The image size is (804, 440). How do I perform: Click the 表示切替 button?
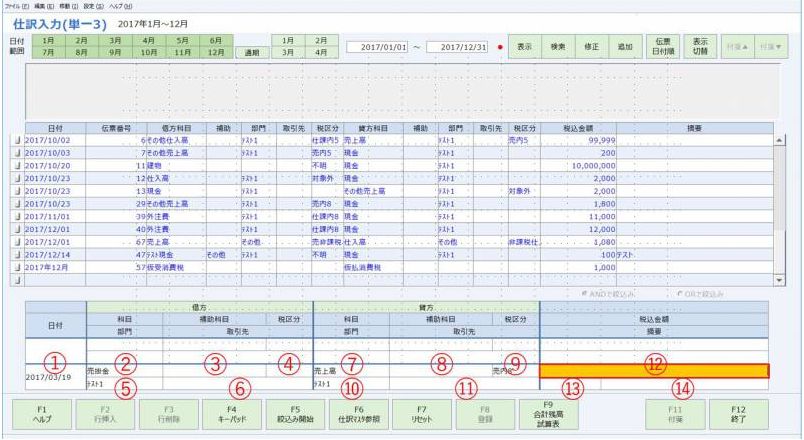click(x=700, y=47)
